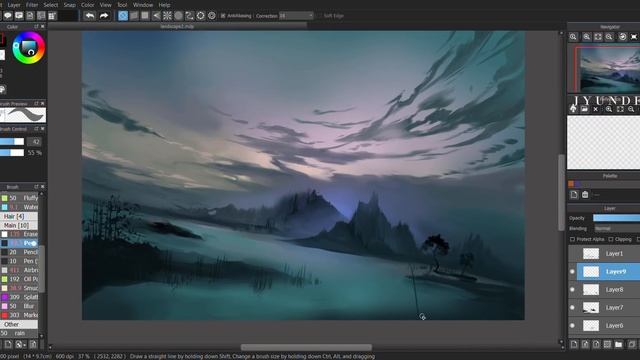This screenshot has height=360, width=640.
Task: Open the Filter menu
Action: click(32, 5)
